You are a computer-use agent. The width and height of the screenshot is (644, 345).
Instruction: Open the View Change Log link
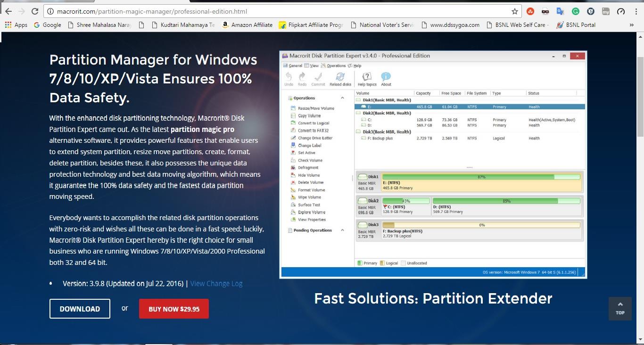point(216,284)
